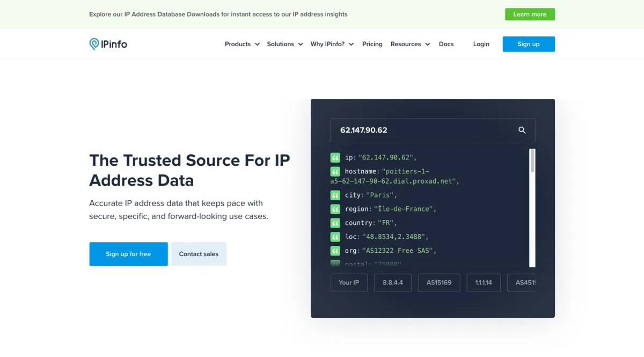
Task: Click the quote icon beside the hostname field
Action: (335, 172)
